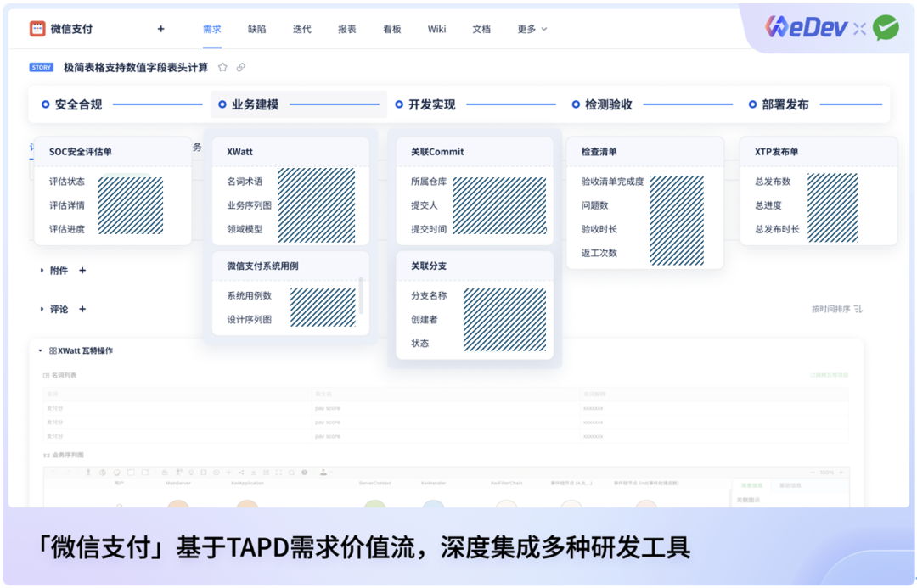The width and height of the screenshot is (917, 588).
Task: Click the 关联Commit card header
Action: point(475,151)
